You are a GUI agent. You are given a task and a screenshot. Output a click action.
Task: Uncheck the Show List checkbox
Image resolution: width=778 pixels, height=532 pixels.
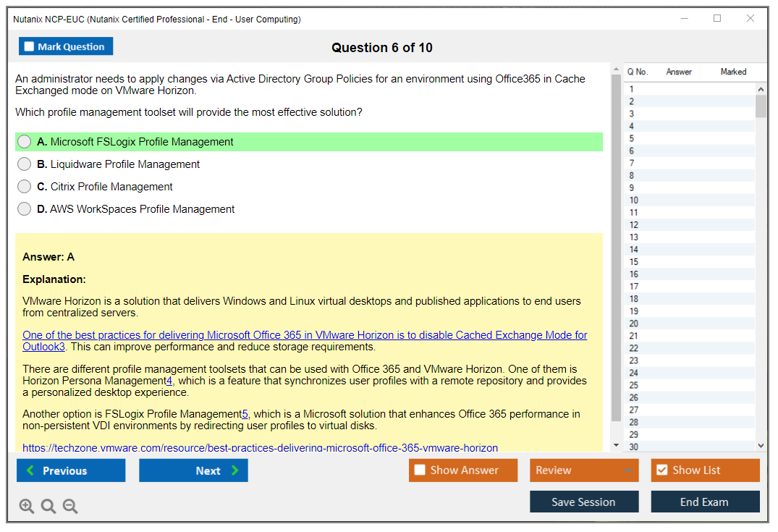click(661, 470)
